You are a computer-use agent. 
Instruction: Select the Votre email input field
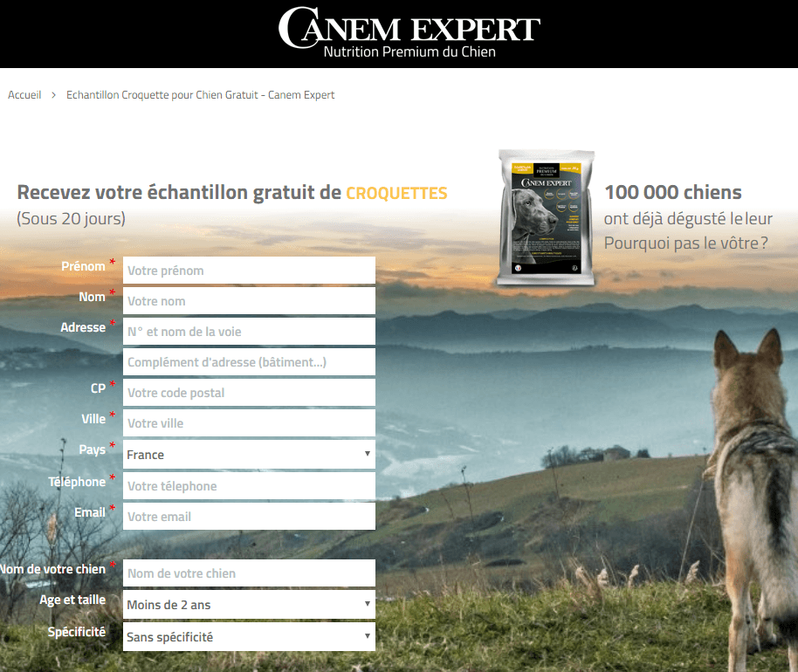[x=249, y=516]
